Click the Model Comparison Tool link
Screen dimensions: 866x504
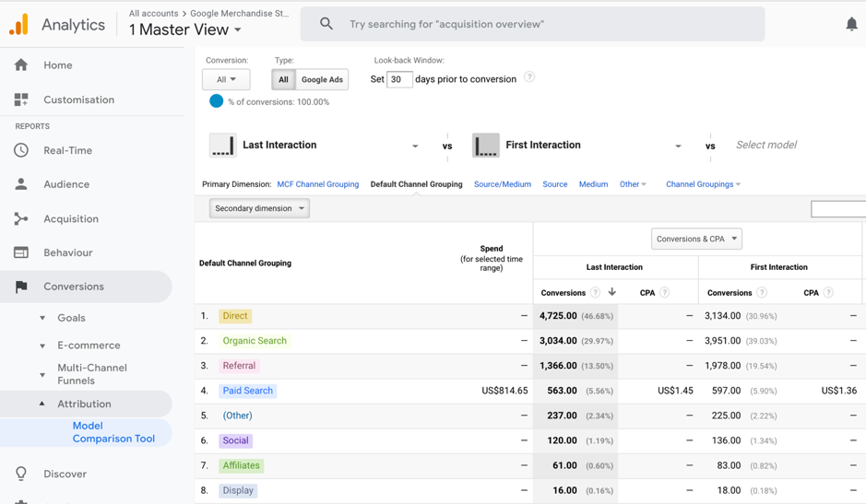pyautogui.click(x=113, y=432)
